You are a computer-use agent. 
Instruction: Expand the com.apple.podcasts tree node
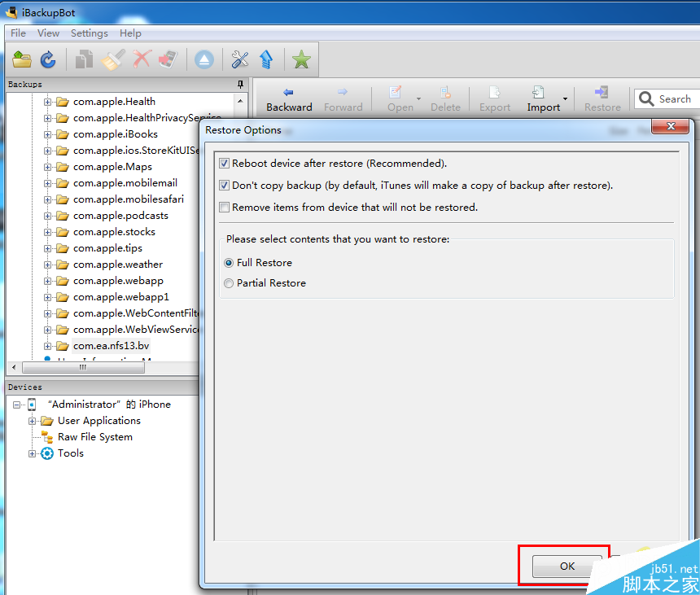pyautogui.click(x=47, y=216)
